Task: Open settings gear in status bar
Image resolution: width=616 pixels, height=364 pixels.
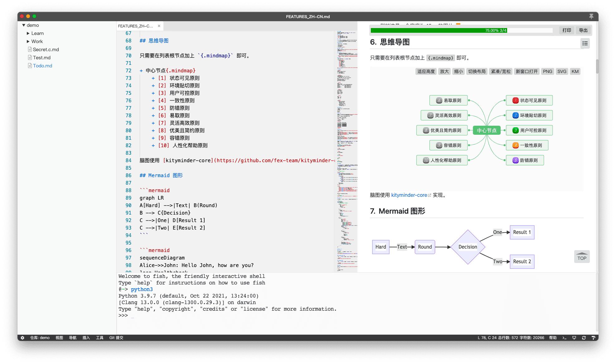Action: click(22, 338)
